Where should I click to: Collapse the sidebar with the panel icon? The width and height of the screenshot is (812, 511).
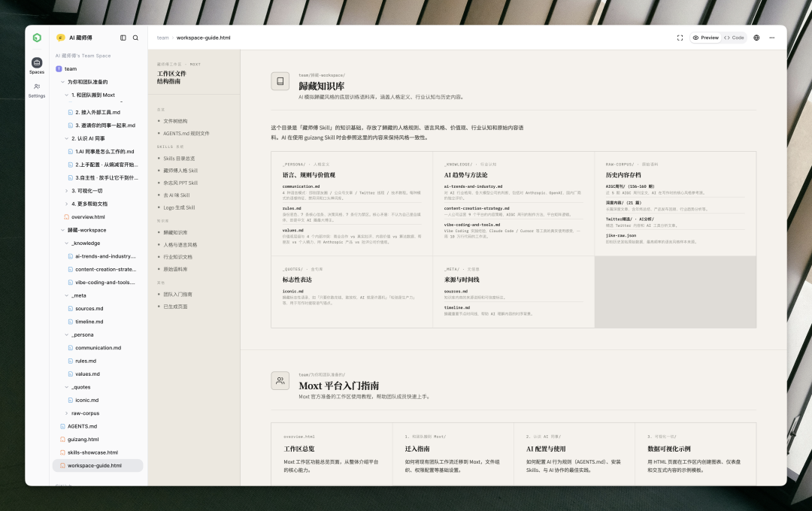(x=123, y=37)
